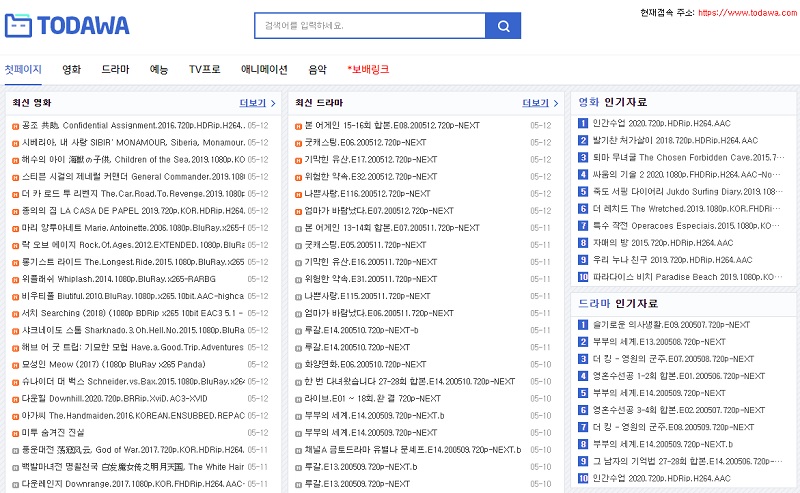Open 미투 숨겨진 진실 entry
This screenshot has height=493, width=800.
[x=53, y=433]
